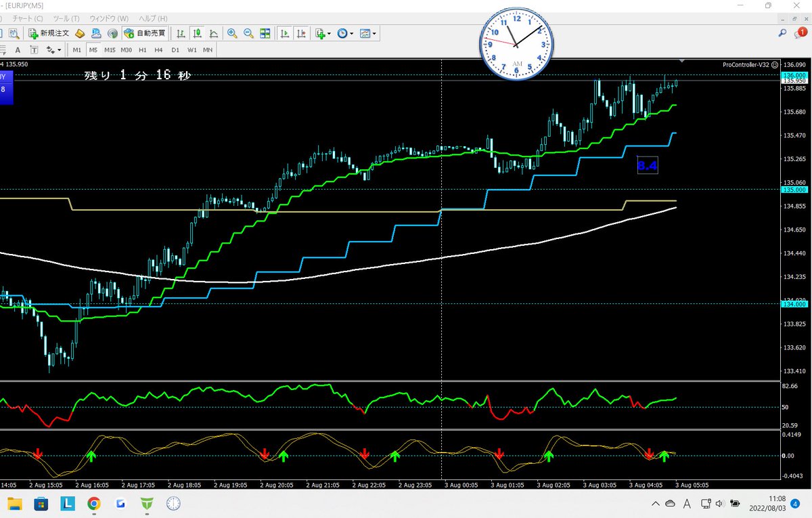Click the blue 8.4 label on chart

click(x=648, y=165)
